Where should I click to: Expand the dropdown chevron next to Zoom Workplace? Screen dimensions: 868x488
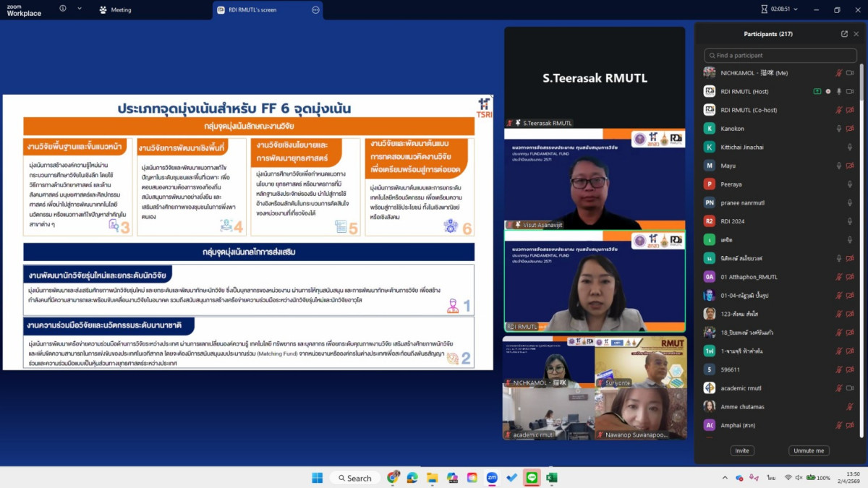point(79,9)
